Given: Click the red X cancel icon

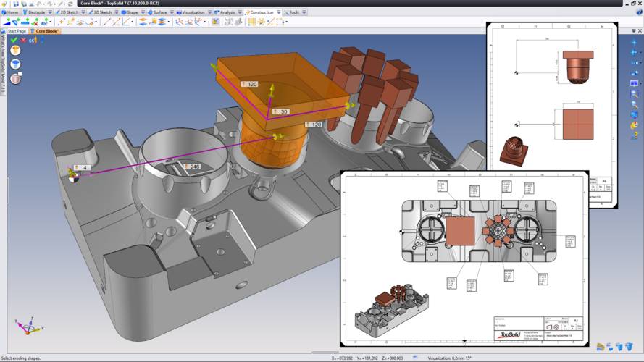Looking at the screenshot, I should click(x=23, y=40).
